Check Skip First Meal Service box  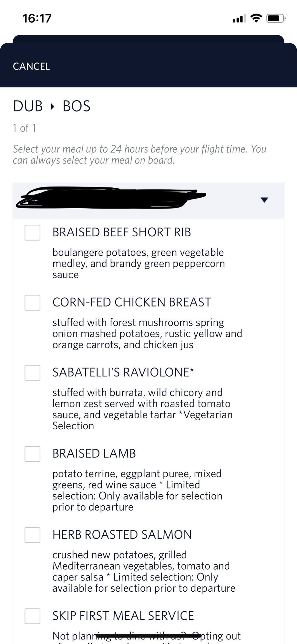coord(33,616)
